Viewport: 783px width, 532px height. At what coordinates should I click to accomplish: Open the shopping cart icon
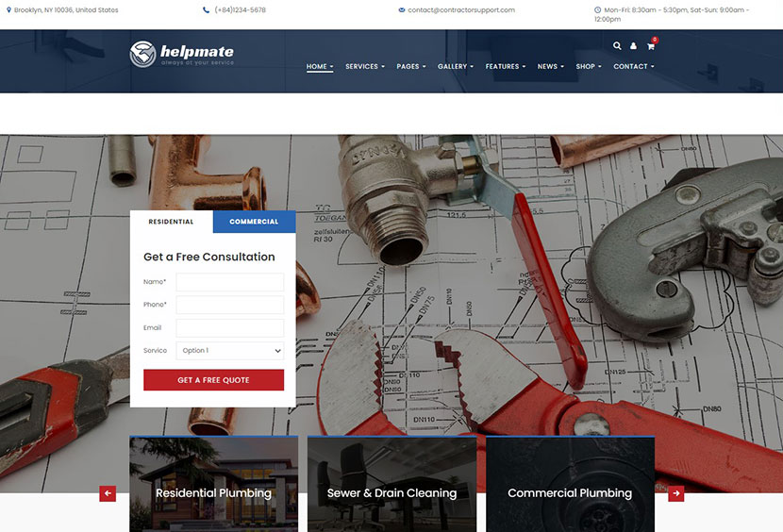point(651,46)
